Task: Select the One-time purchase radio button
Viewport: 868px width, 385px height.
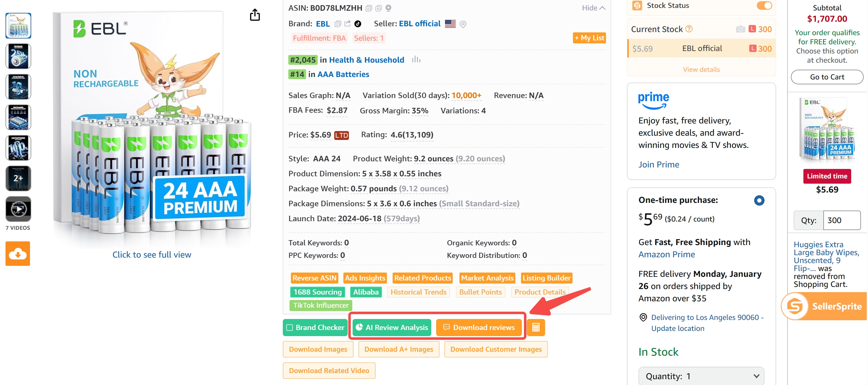Action: click(x=759, y=200)
